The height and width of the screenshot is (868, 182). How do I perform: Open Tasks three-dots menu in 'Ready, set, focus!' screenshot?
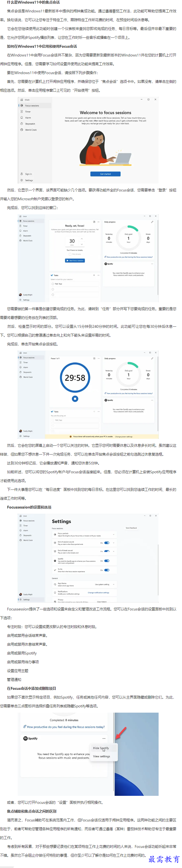click(98, 275)
